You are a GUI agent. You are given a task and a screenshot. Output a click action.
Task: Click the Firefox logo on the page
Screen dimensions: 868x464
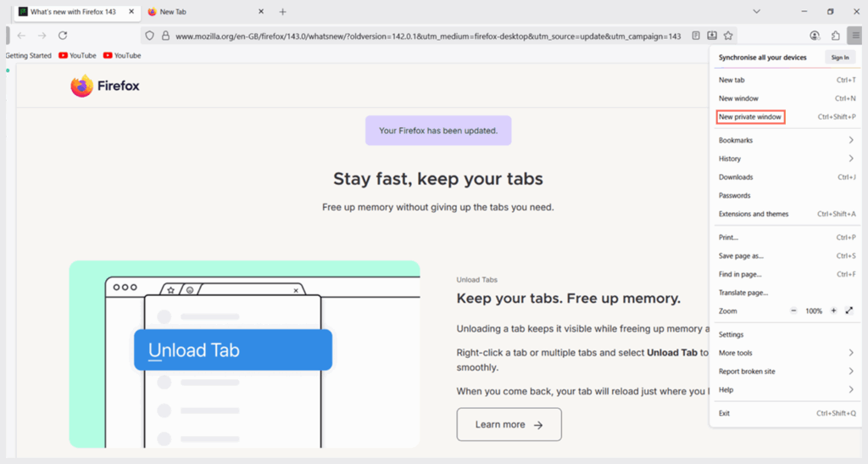(x=104, y=86)
